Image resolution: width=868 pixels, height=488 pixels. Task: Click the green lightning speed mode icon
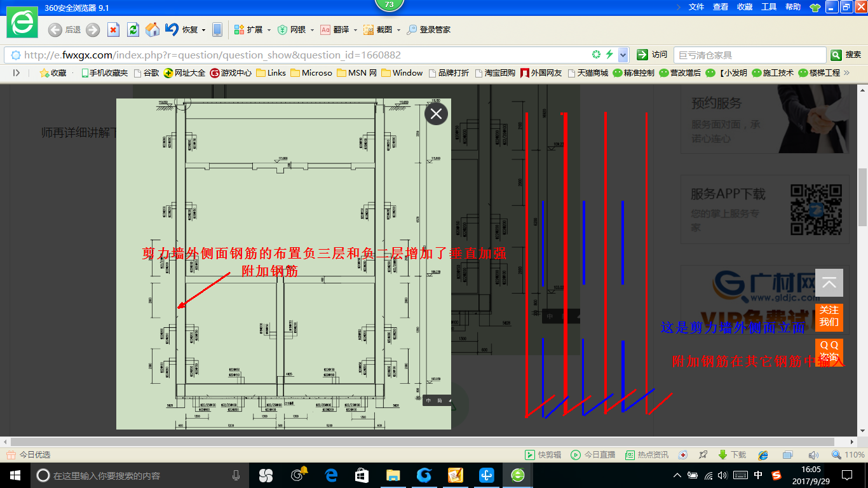pyautogui.click(x=609, y=55)
